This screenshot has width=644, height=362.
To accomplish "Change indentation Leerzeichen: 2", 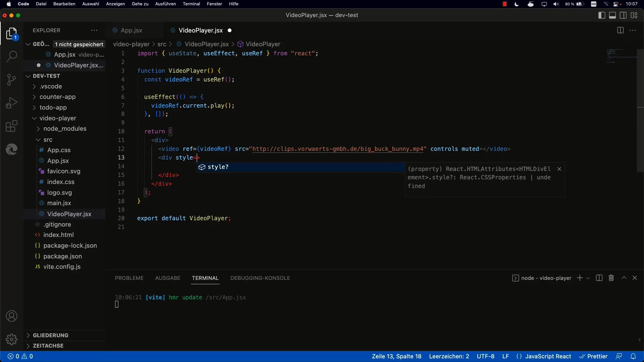I will point(449,356).
